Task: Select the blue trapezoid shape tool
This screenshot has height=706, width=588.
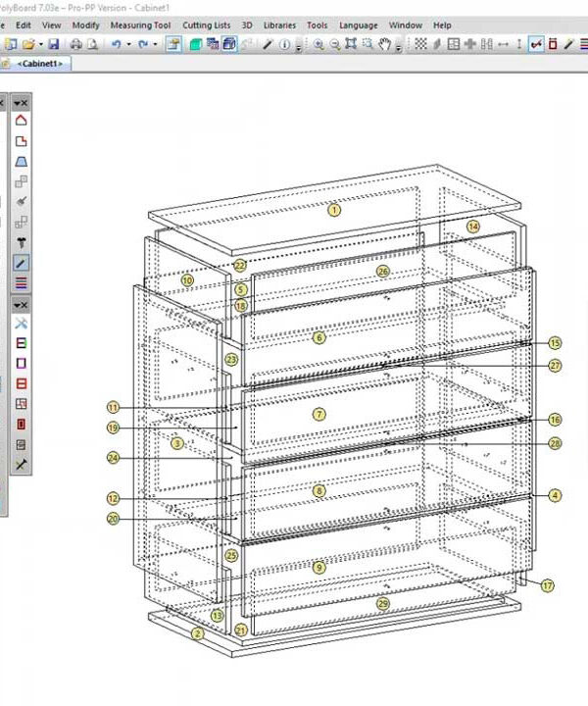Action: tap(21, 162)
